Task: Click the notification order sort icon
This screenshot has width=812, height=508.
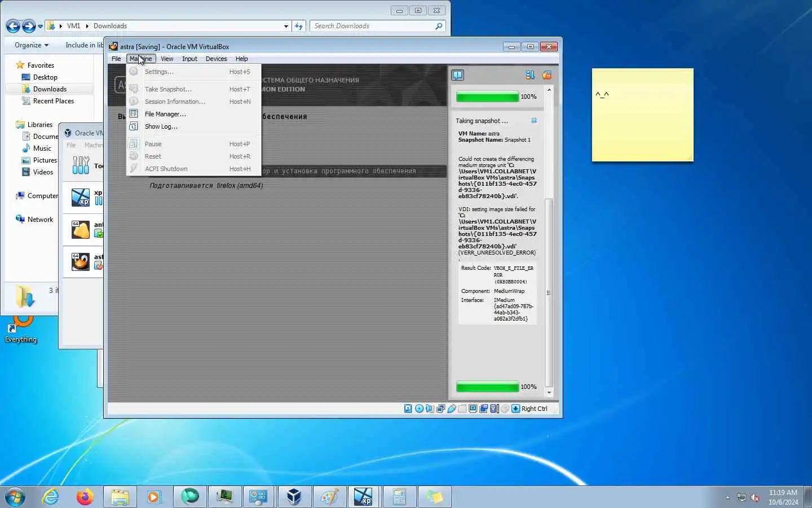Action: 529,75
